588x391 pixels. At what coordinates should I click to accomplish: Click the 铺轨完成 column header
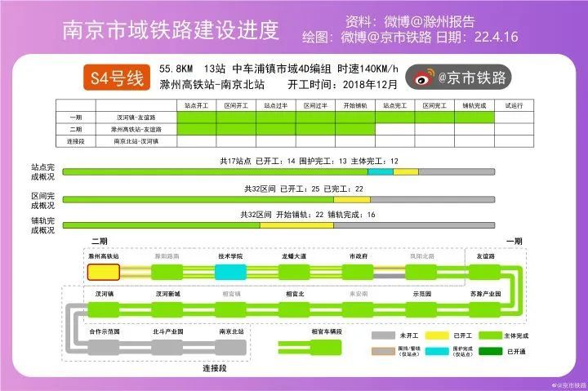click(x=474, y=106)
